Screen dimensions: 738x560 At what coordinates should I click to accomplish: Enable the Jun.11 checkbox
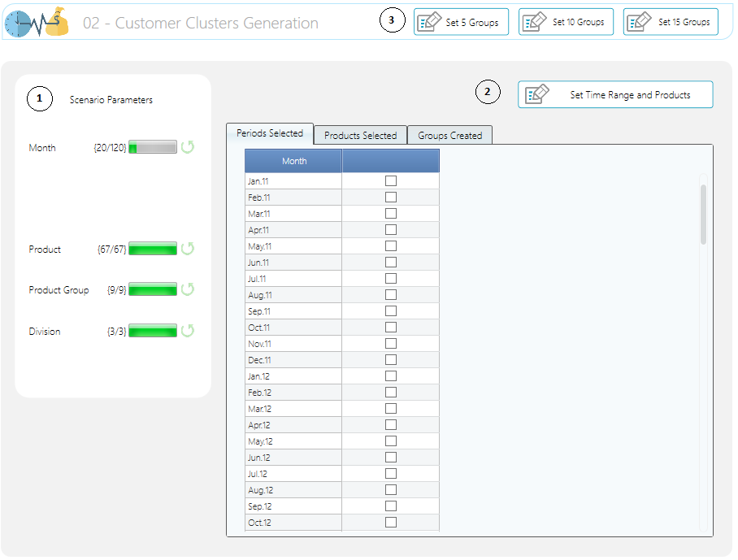(x=391, y=263)
